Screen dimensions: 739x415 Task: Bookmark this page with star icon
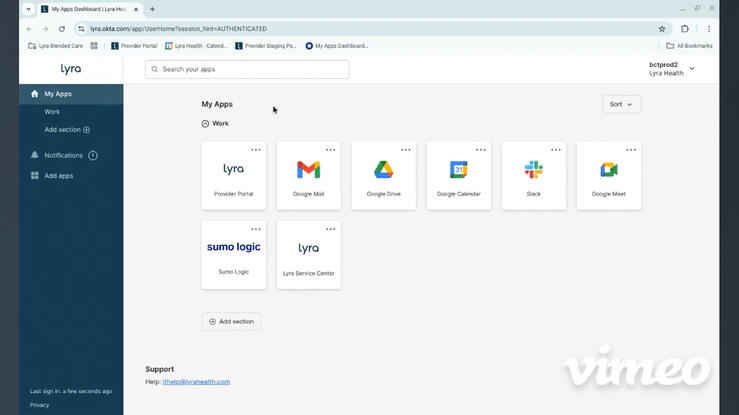click(662, 29)
